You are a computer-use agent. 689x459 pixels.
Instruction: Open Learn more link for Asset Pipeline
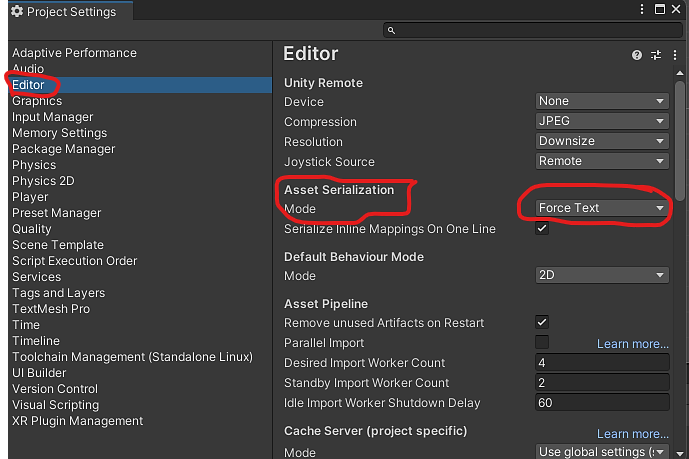click(632, 344)
